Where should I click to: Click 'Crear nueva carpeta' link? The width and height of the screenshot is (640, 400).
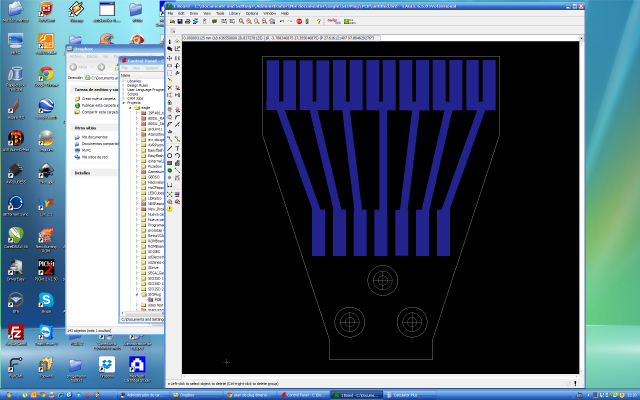click(98, 99)
